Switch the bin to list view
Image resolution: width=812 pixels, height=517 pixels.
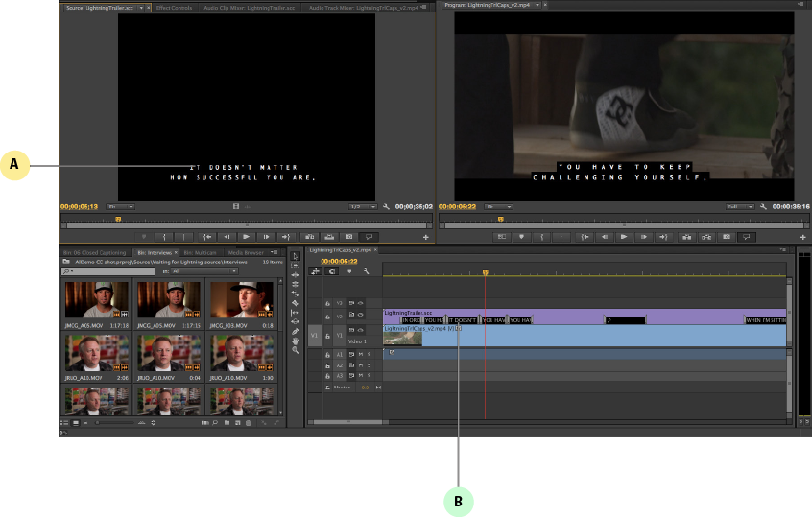tap(64, 423)
